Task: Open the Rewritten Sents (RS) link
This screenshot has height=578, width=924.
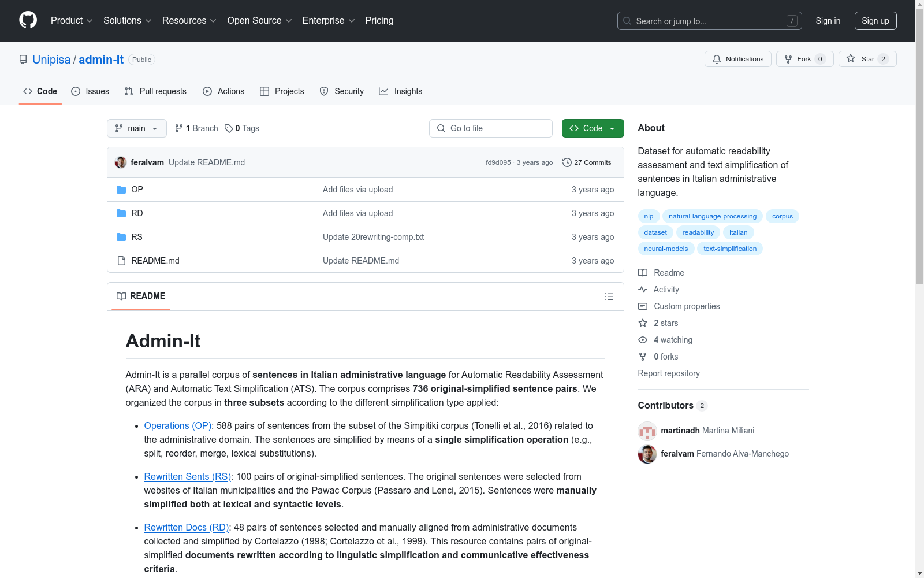Action: [x=188, y=476]
